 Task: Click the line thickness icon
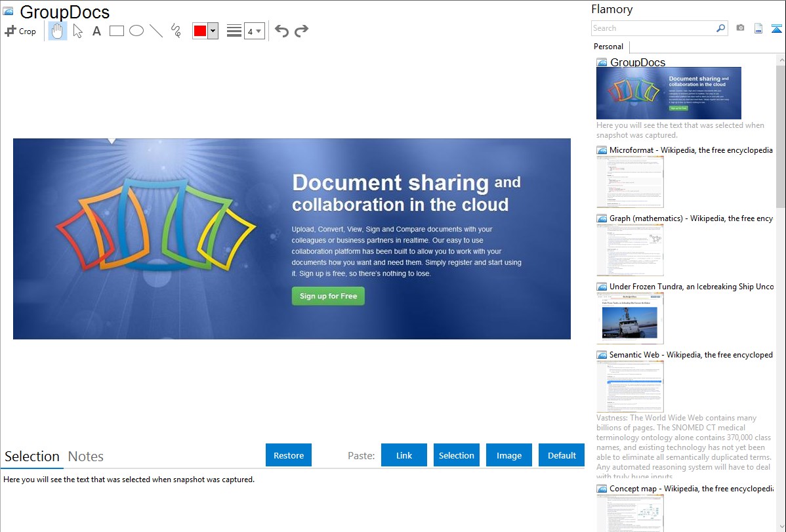(x=234, y=31)
